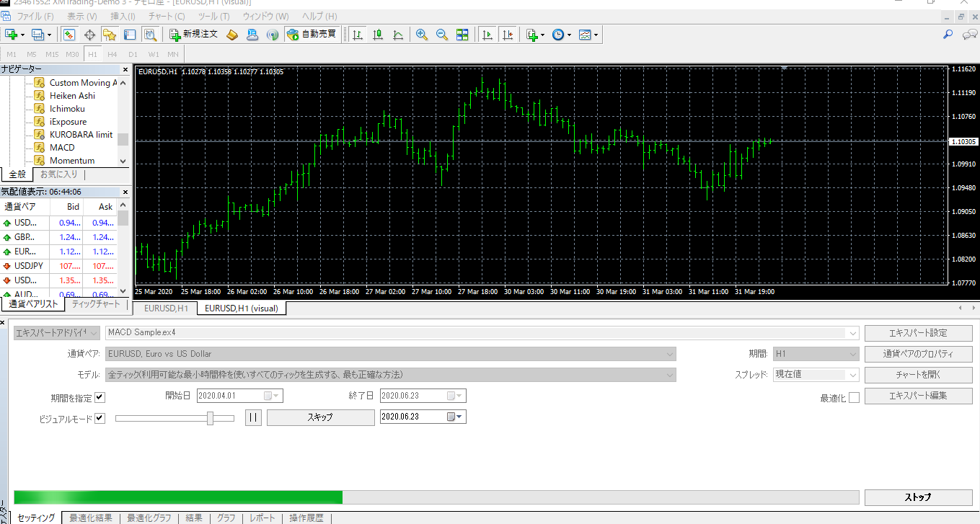Select the D1 timeframe button

(x=133, y=54)
